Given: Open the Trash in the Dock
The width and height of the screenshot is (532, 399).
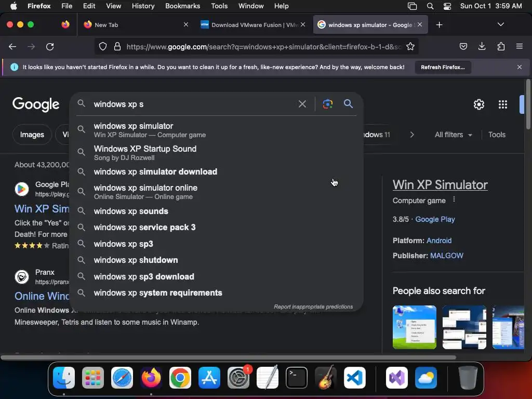Looking at the screenshot, I should (x=468, y=378).
